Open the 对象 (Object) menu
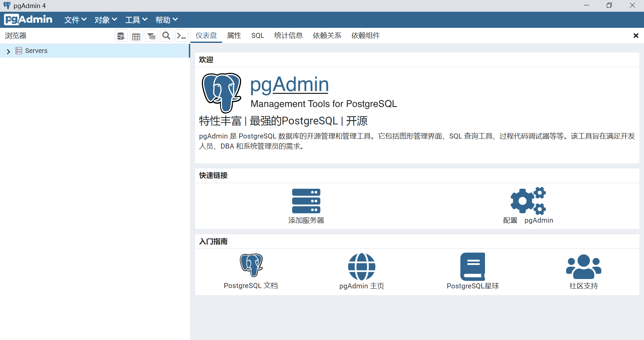This screenshot has height=340, width=644. pyautogui.click(x=106, y=20)
